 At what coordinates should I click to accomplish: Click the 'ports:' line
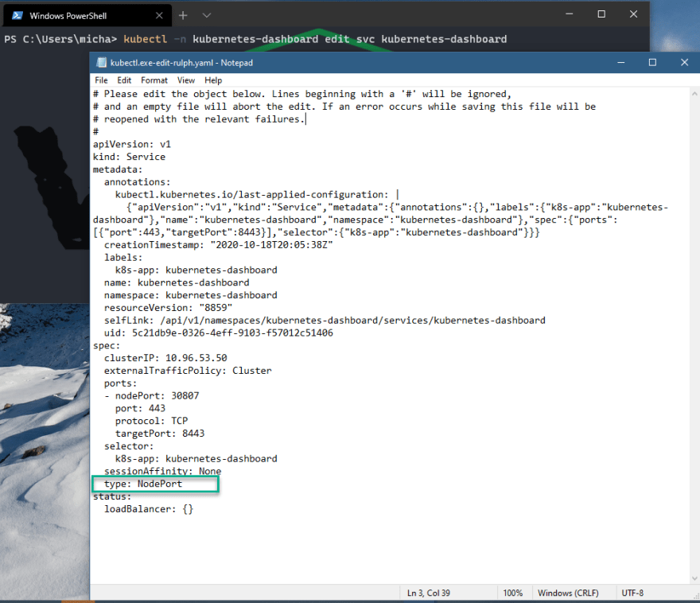pos(121,383)
